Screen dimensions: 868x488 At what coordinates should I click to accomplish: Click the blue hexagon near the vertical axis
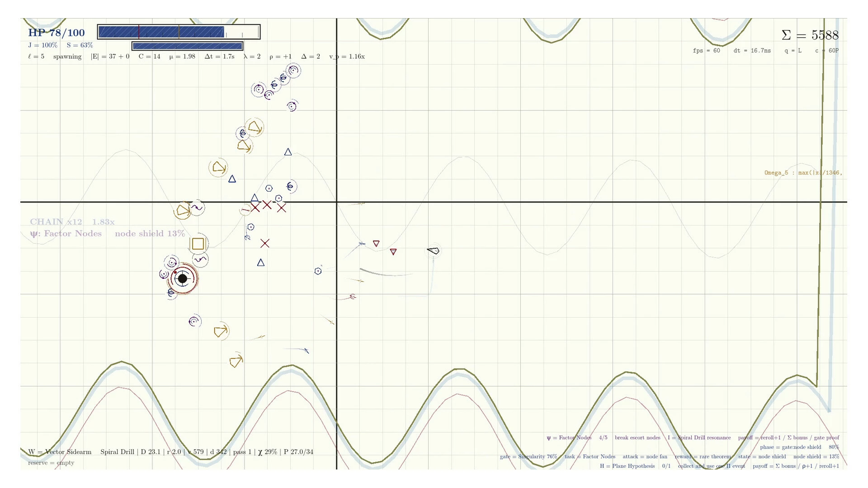click(318, 271)
